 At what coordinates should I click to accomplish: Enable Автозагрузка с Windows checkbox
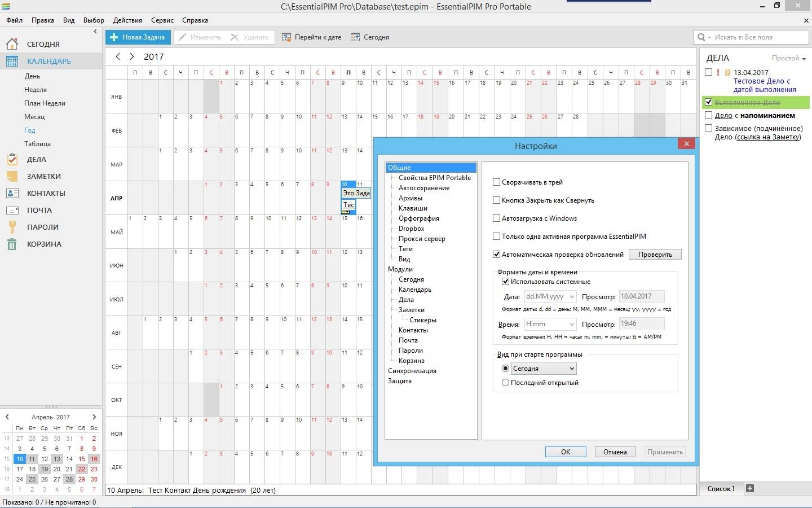tap(496, 218)
